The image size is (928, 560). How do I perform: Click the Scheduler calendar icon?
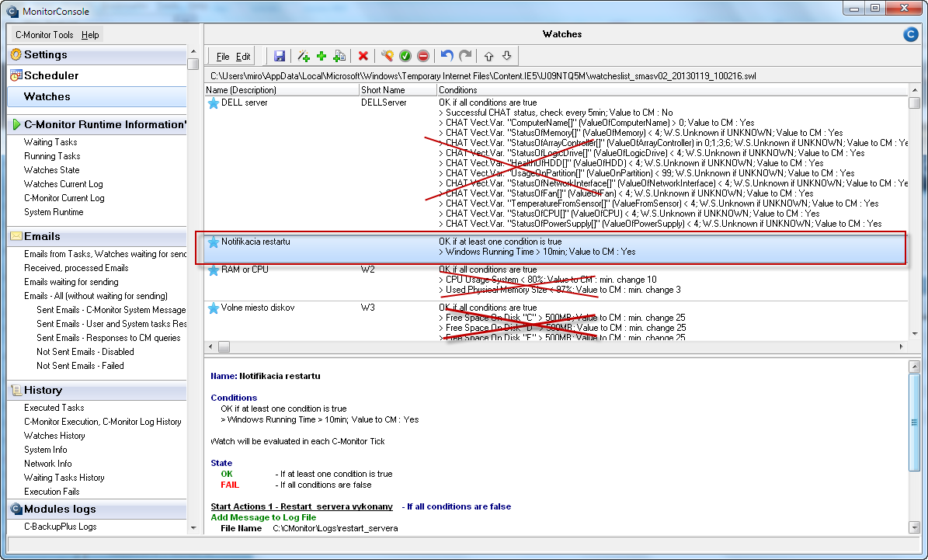[x=16, y=75]
